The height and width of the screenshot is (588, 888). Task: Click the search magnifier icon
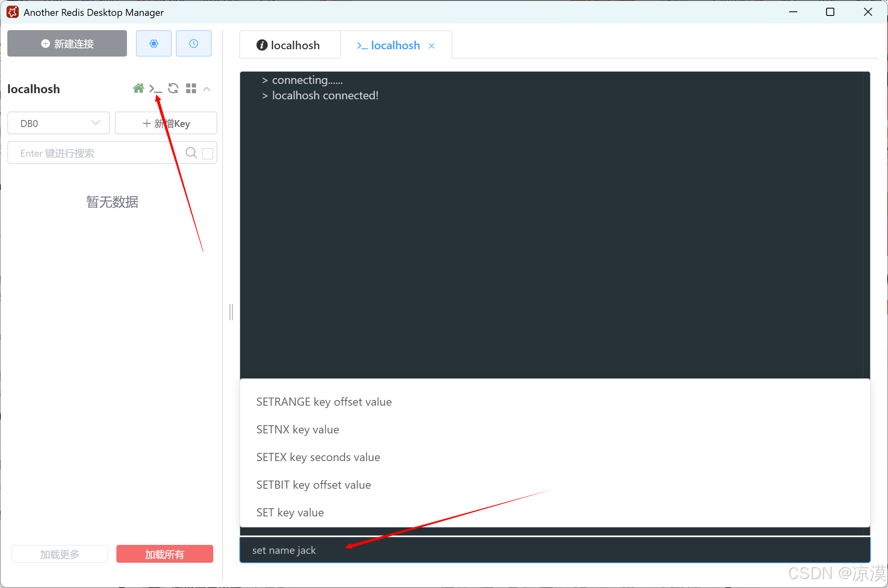pos(191,153)
